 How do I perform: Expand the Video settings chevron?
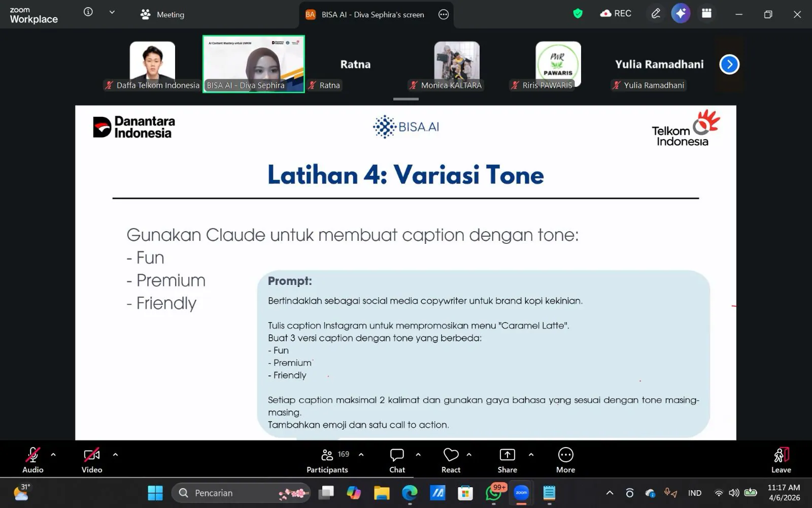115,454
